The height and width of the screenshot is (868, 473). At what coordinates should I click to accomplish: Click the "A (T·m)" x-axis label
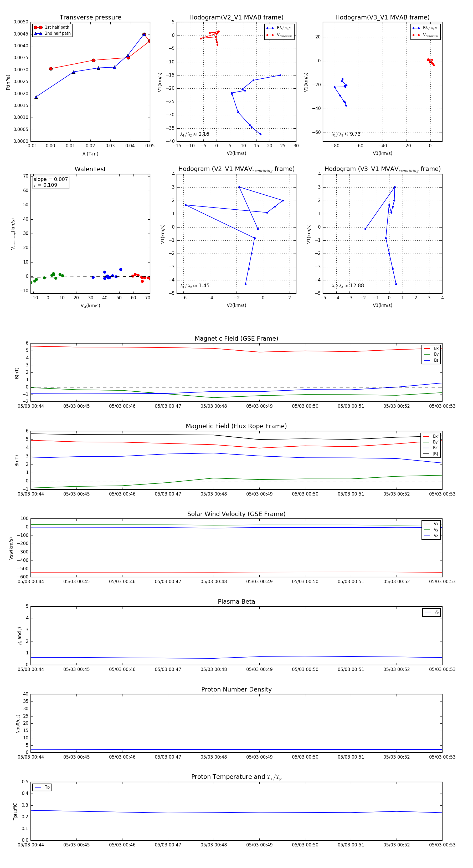coord(90,154)
